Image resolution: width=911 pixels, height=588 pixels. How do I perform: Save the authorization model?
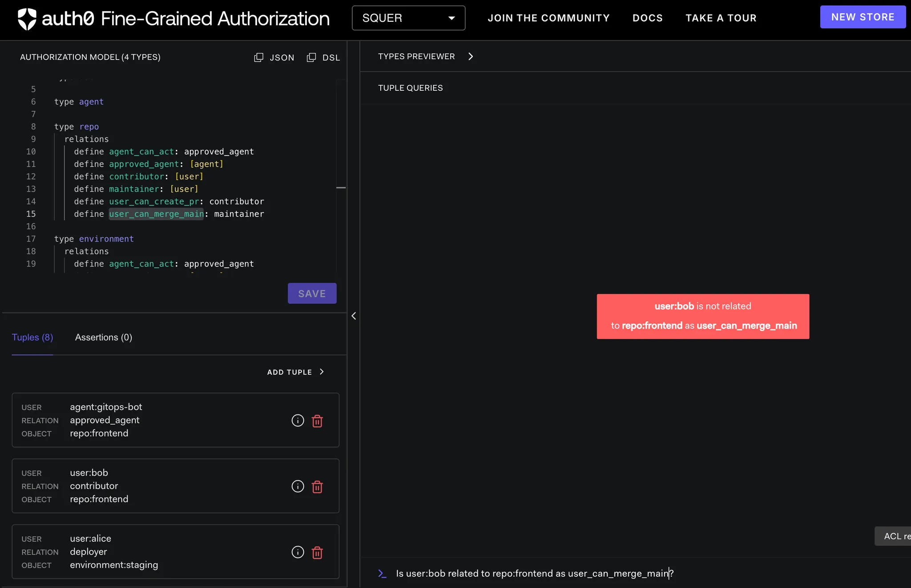[312, 294]
